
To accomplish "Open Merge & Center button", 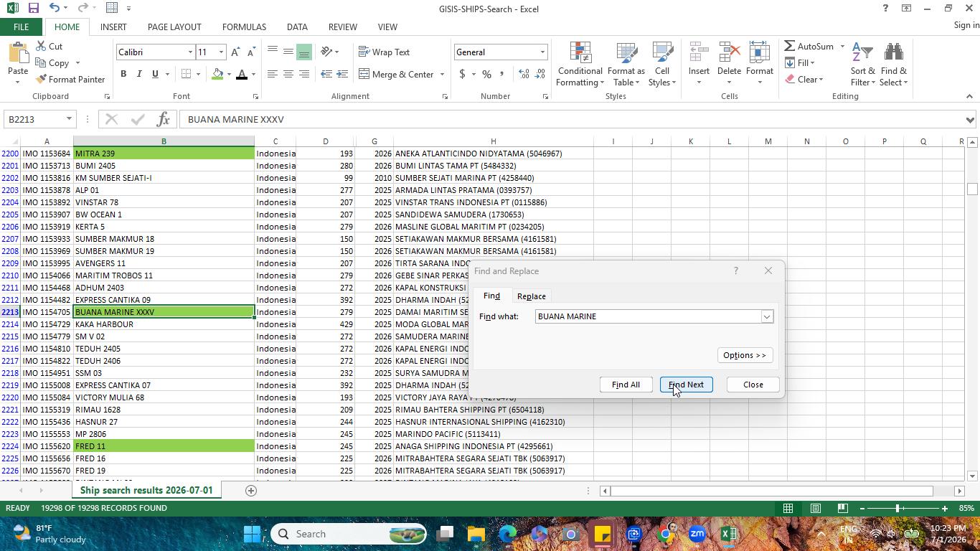I will [x=396, y=75].
